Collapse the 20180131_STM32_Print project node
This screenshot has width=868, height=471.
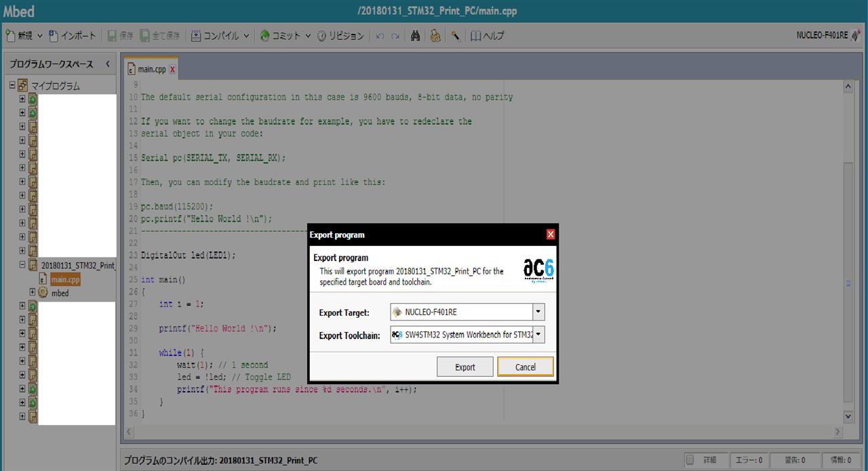click(x=22, y=265)
